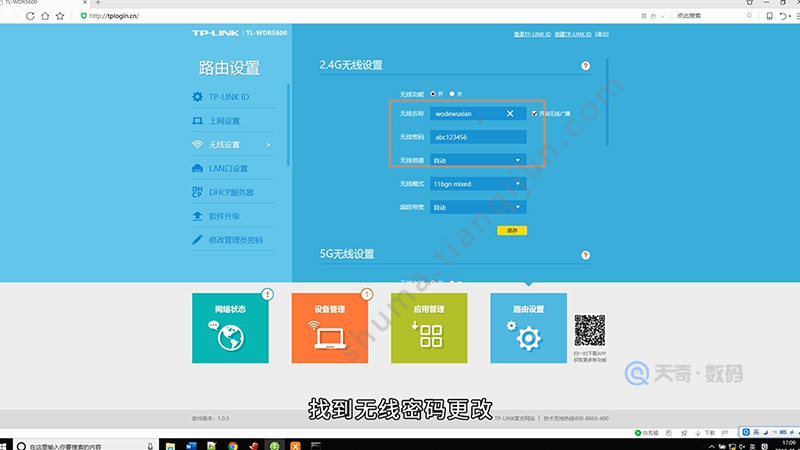800x450 pixels.
Task: Turn wireless function on (开)
Action: click(433, 94)
